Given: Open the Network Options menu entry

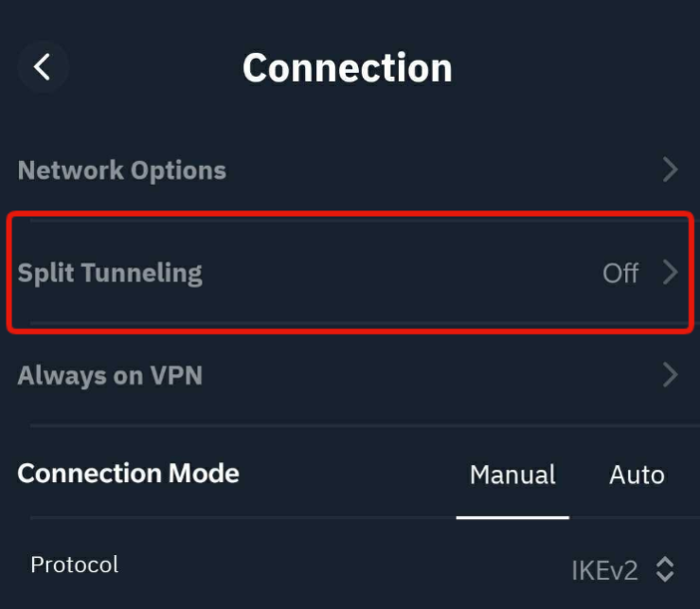Looking at the screenshot, I should point(122,170).
